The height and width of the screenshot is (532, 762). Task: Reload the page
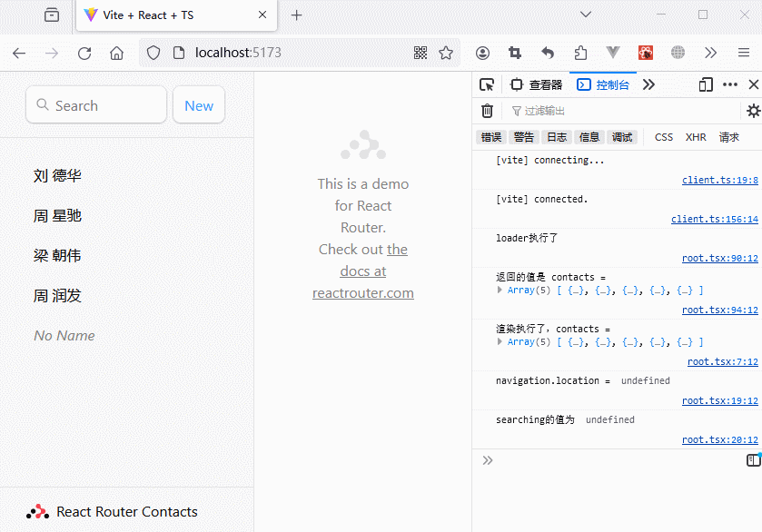(x=84, y=53)
